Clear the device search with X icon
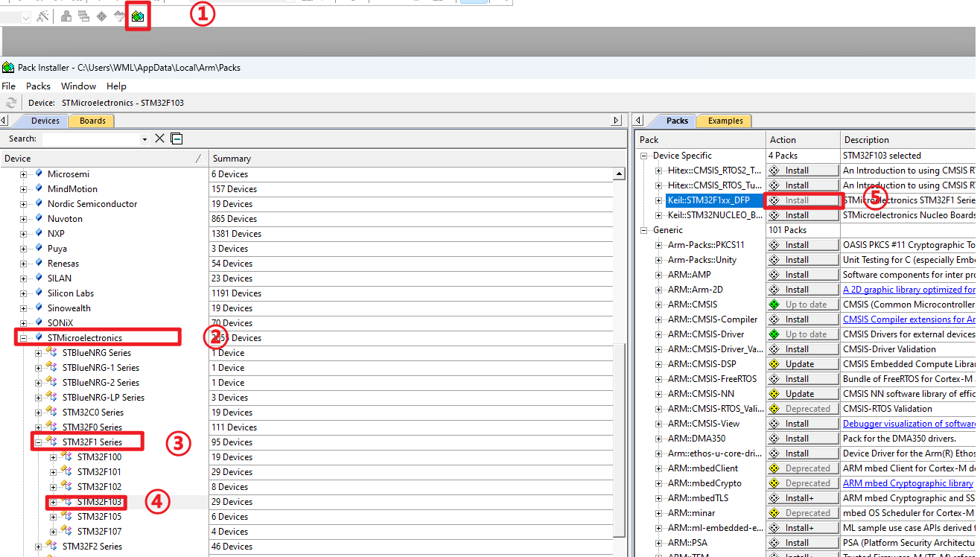The image size is (980, 557). [159, 139]
